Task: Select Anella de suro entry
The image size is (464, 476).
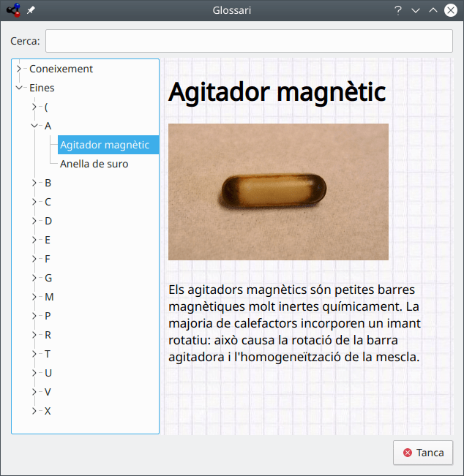Action: [x=94, y=164]
